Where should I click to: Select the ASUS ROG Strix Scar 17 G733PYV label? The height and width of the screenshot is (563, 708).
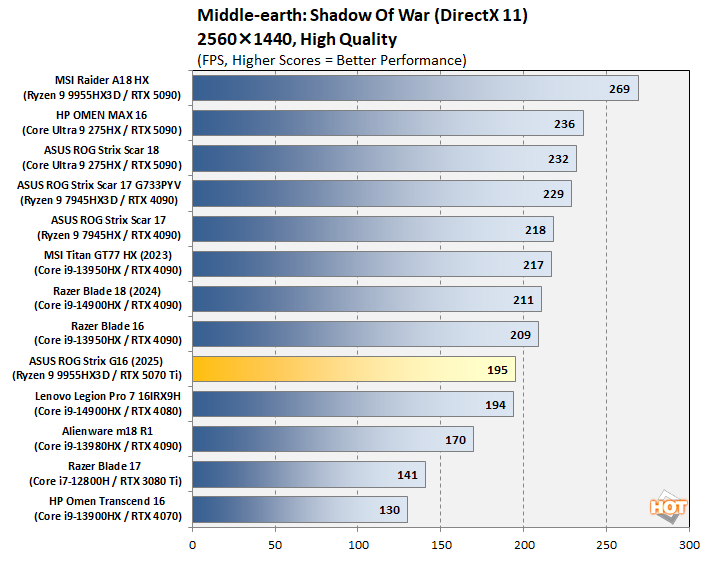click(99, 185)
